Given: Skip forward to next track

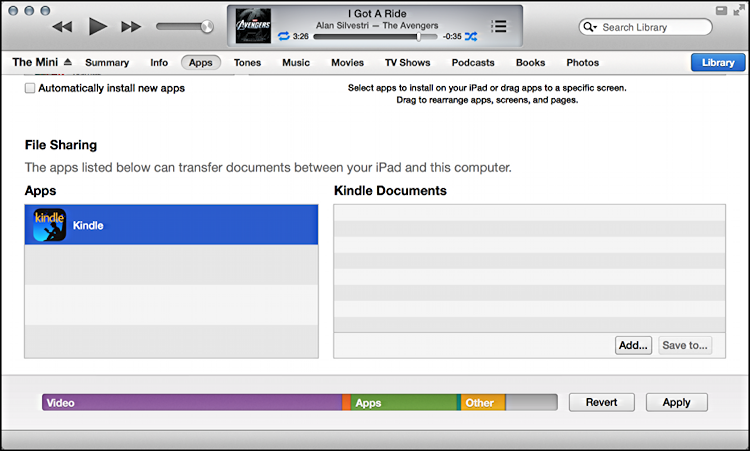Looking at the screenshot, I should (131, 26).
